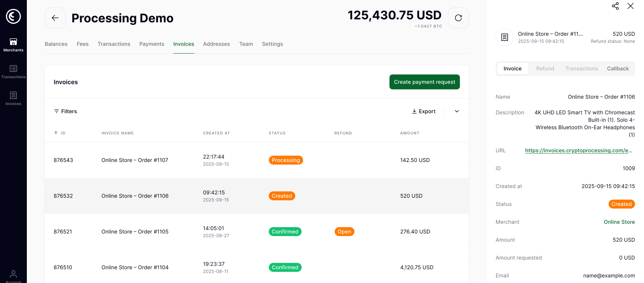
Task: Click the name@example.com email value
Action: tap(609, 276)
